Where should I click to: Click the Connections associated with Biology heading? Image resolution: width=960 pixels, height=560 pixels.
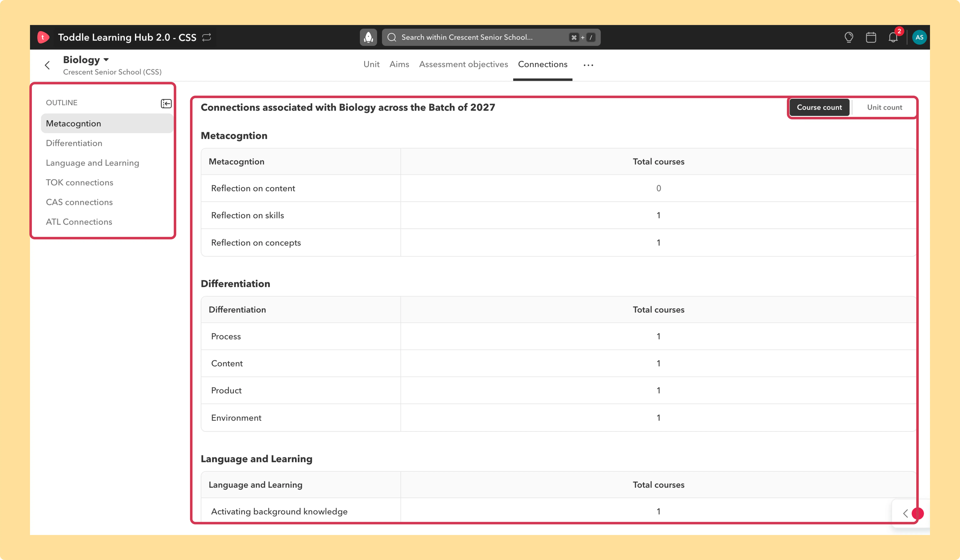click(348, 107)
